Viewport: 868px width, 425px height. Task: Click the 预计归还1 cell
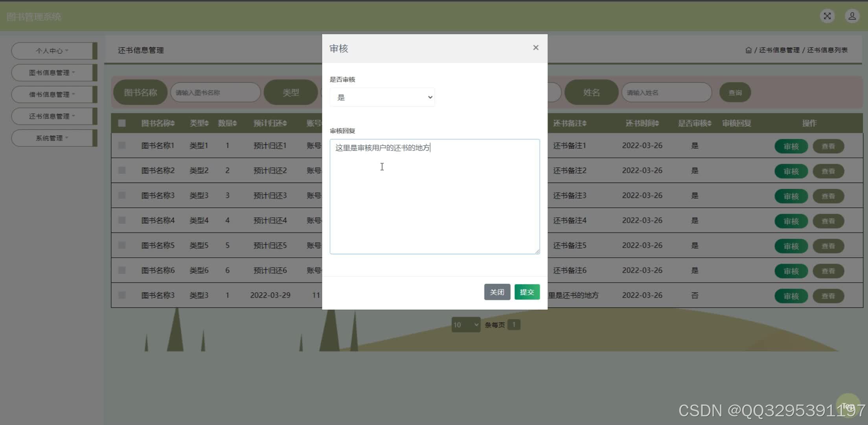click(270, 146)
